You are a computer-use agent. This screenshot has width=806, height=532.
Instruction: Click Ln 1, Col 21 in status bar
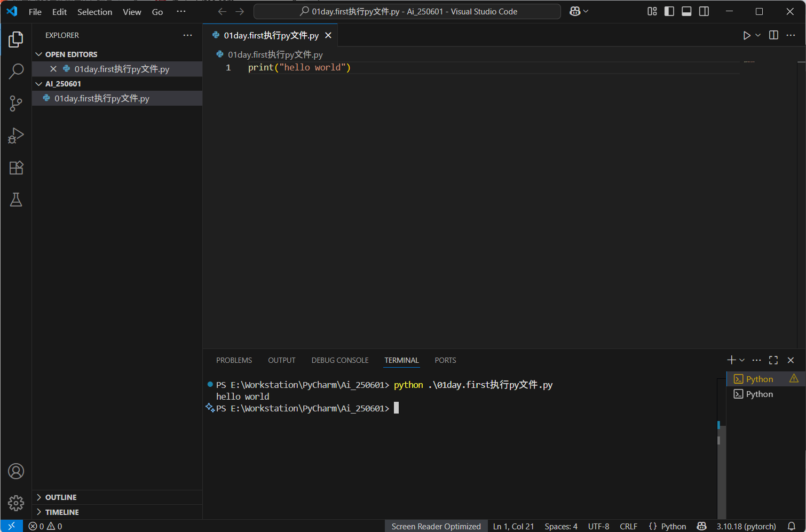tap(513, 526)
